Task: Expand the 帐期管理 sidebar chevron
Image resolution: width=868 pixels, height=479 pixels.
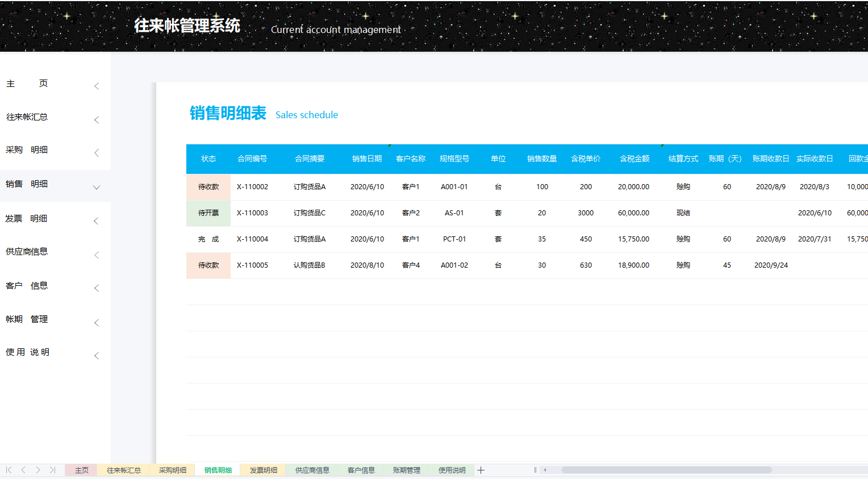Action: click(97, 322)
